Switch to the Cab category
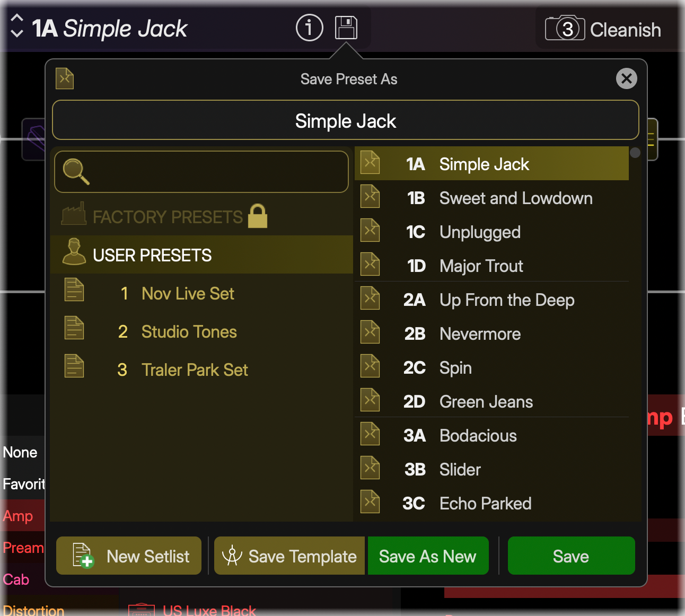 (15, 579)
